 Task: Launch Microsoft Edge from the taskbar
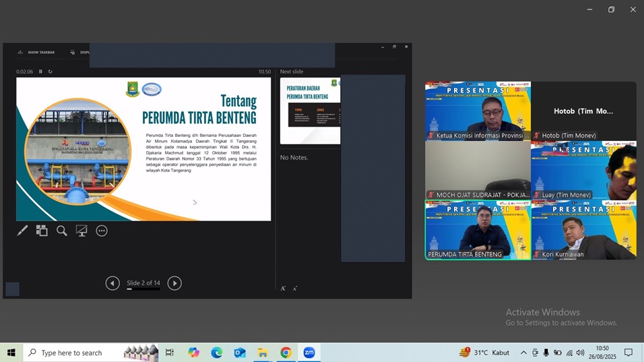click(x=217, y=353)
